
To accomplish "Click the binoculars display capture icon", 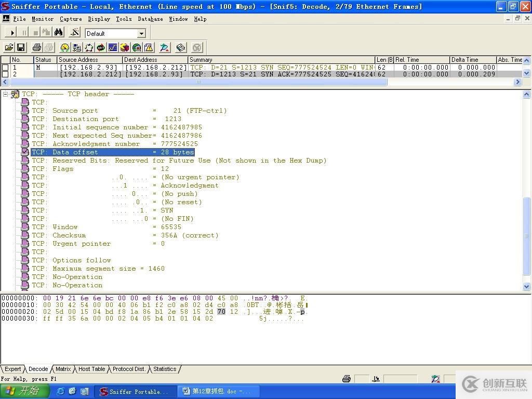I will click(x=58, y=33).
